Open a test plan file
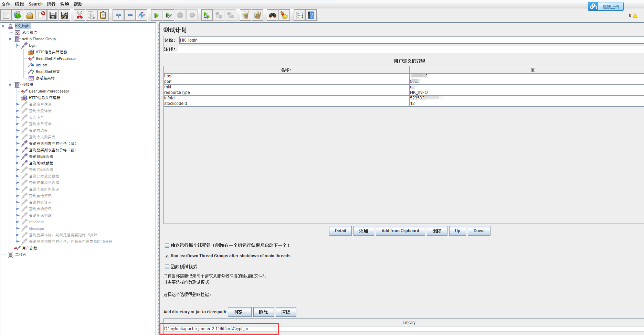 coord(30,15)
